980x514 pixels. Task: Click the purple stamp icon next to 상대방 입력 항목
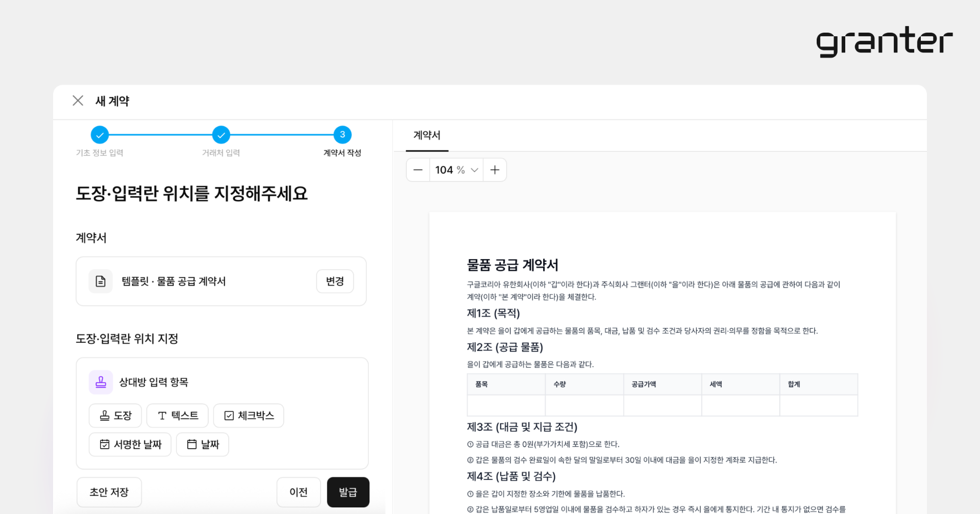pyautogui.click(x=101, y=382)
